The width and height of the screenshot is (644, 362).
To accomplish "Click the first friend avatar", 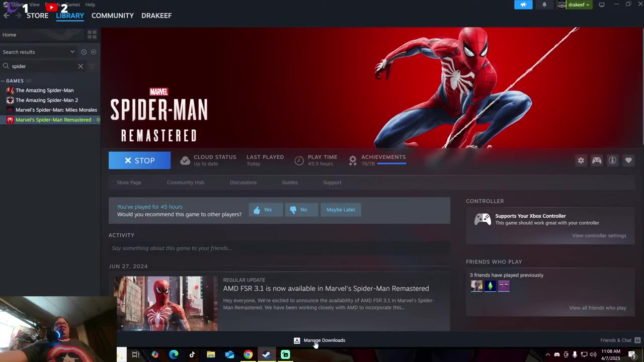I will point(476,286).
